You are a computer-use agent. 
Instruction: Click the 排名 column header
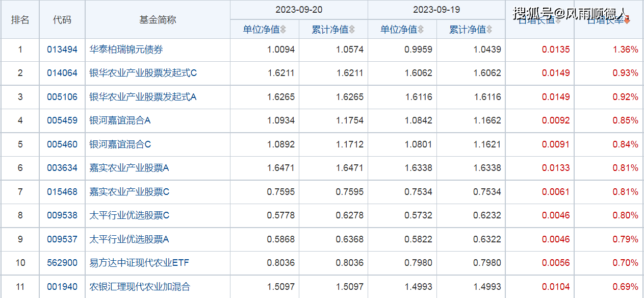[x=20, y=20]
